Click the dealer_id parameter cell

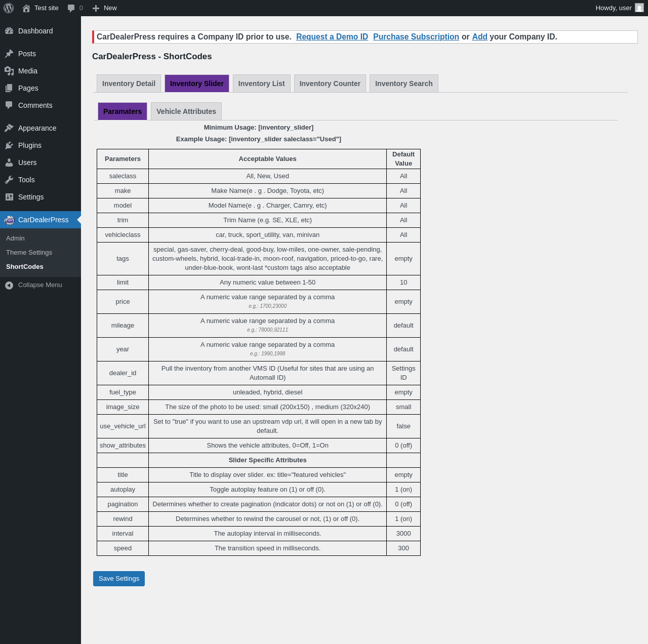123,373
